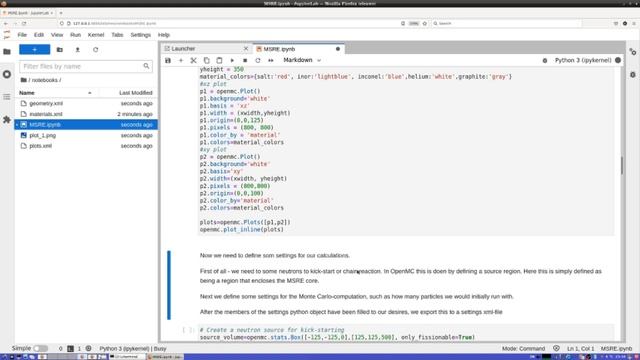
Task: Run the selected cell with the play icon
Action: pyautogui.click(x=232, y=60)
